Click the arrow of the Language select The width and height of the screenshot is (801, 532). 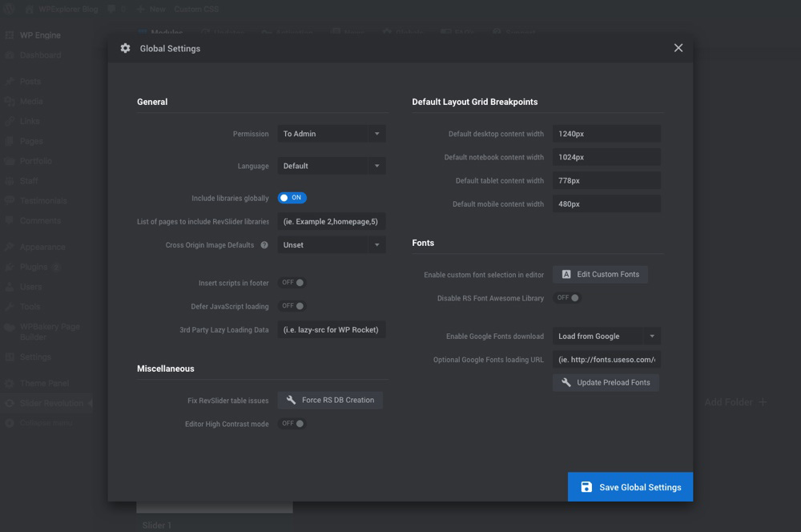click(377, 166)
